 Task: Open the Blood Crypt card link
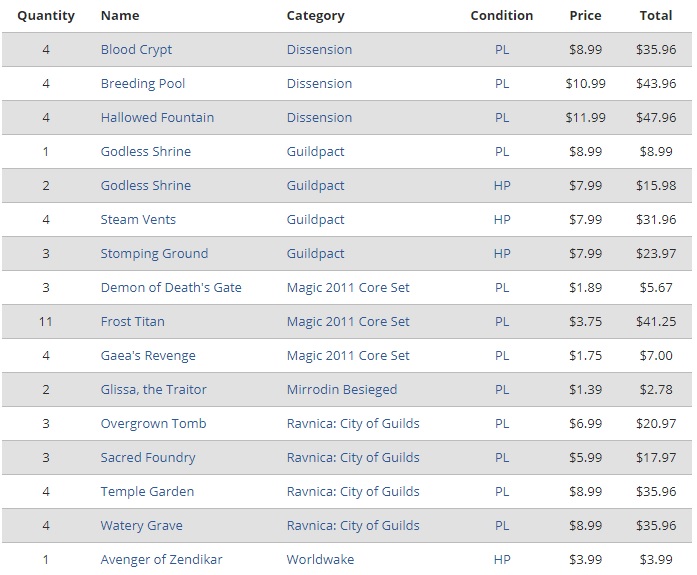136,50
